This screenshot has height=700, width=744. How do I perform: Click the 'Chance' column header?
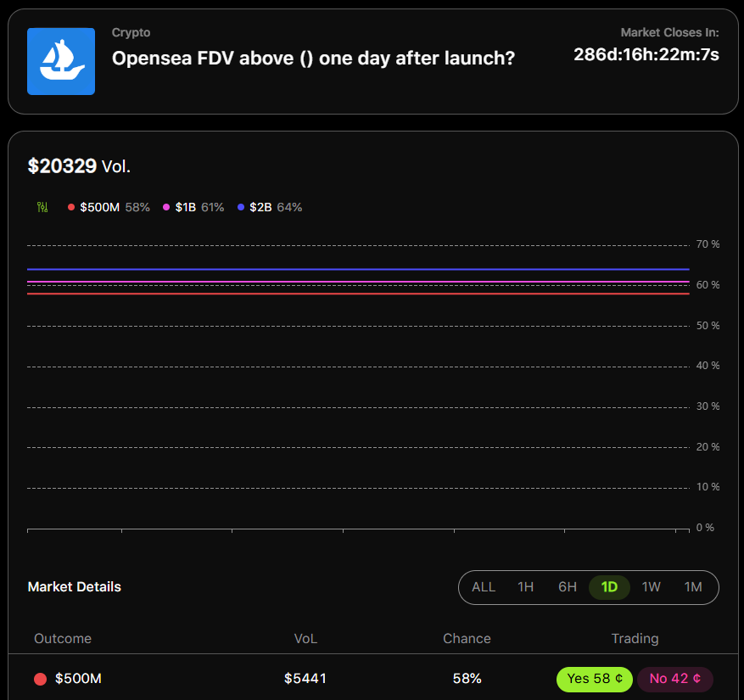(x=467, y=639)
